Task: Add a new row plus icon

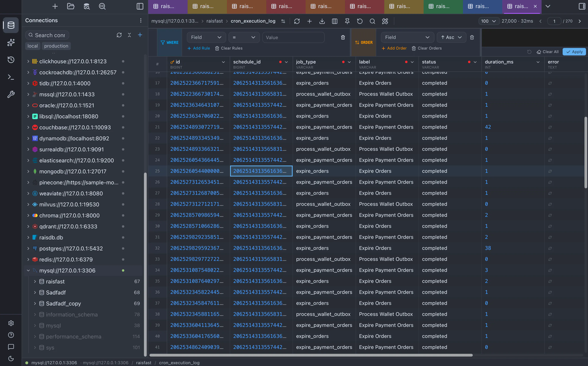Action: [x=310, y=21]
